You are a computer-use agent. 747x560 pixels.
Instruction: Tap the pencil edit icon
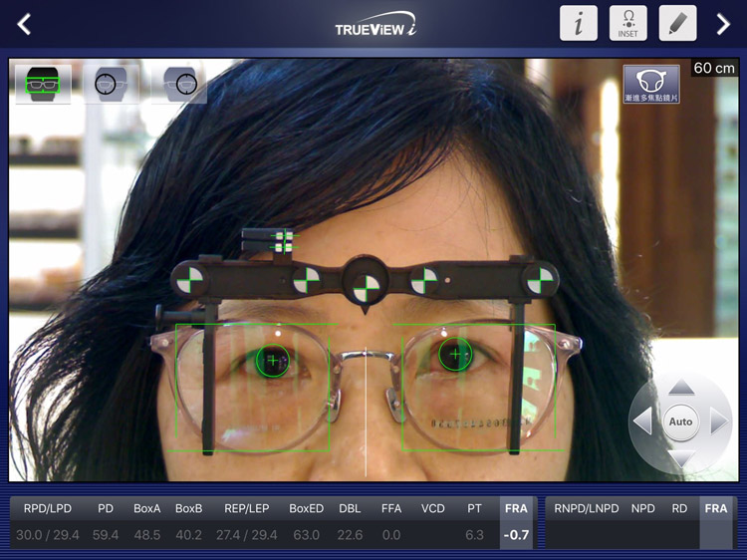[677, 24]
